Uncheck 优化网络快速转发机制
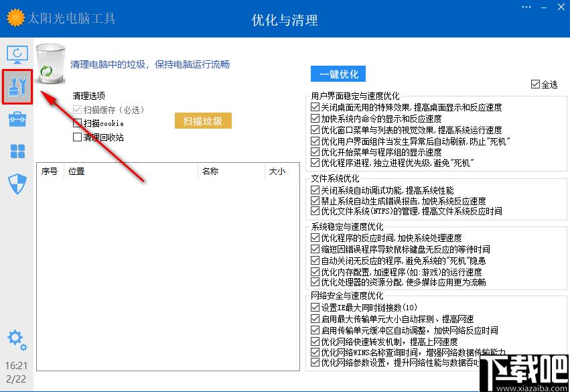The width and height of the screenshot is (570, 392). pos(315,342)
